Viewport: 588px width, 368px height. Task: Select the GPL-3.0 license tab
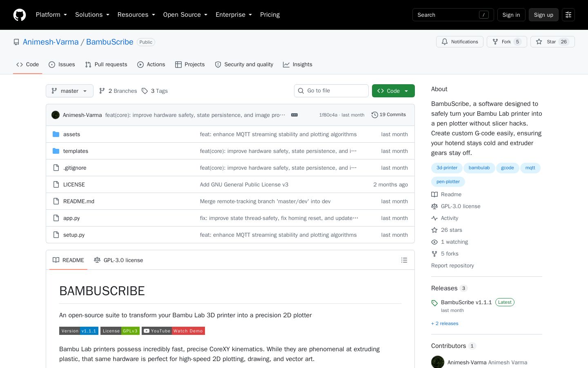coord(118,260)
